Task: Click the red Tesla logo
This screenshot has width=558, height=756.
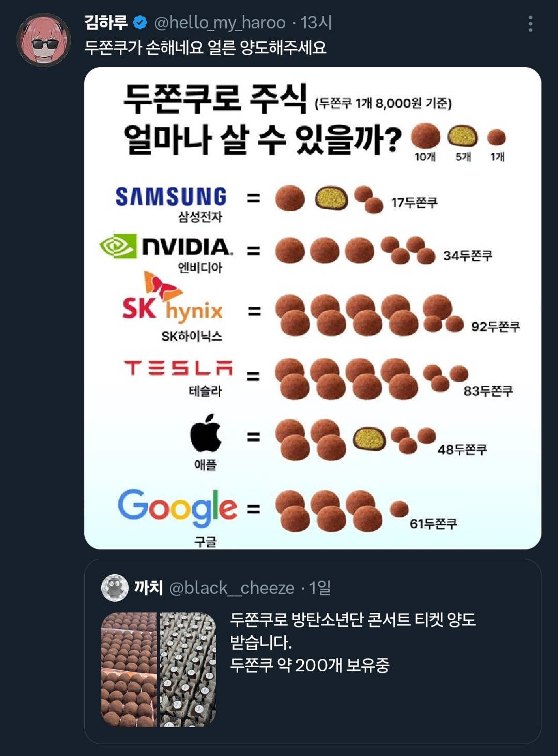Action: tap(179, 368)
